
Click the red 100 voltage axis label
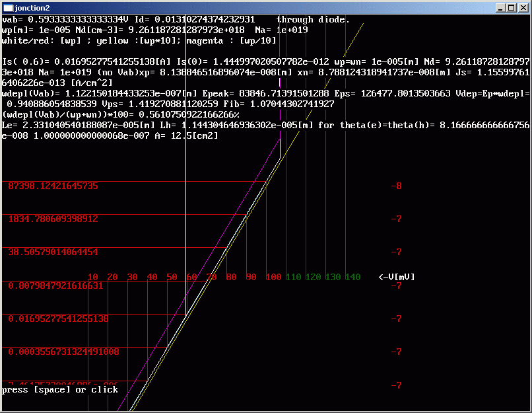click(x=273, y=277)
